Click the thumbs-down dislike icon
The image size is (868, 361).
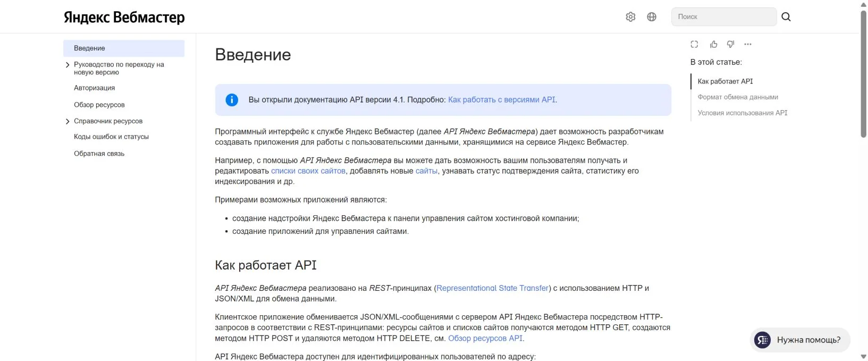(x=730, y=44)
